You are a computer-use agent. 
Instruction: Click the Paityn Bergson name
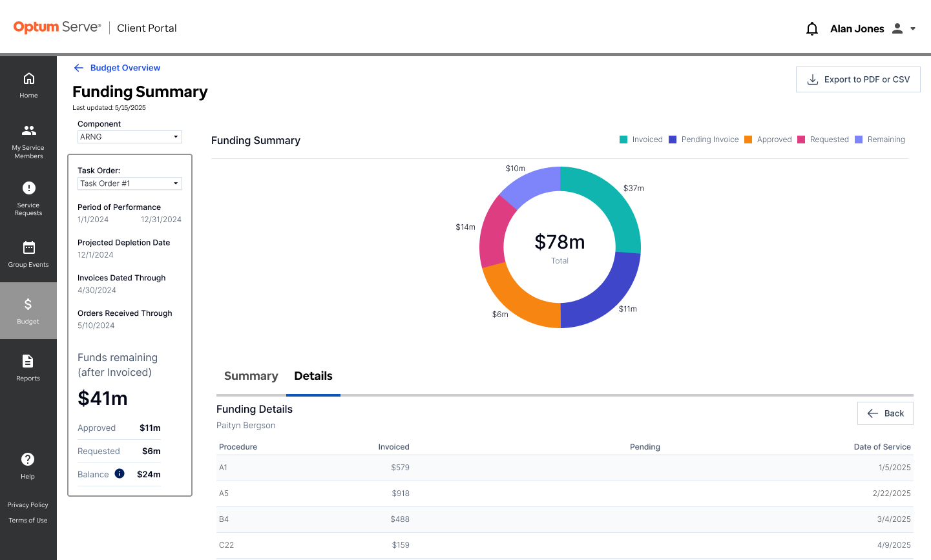[x=246, y=426]
